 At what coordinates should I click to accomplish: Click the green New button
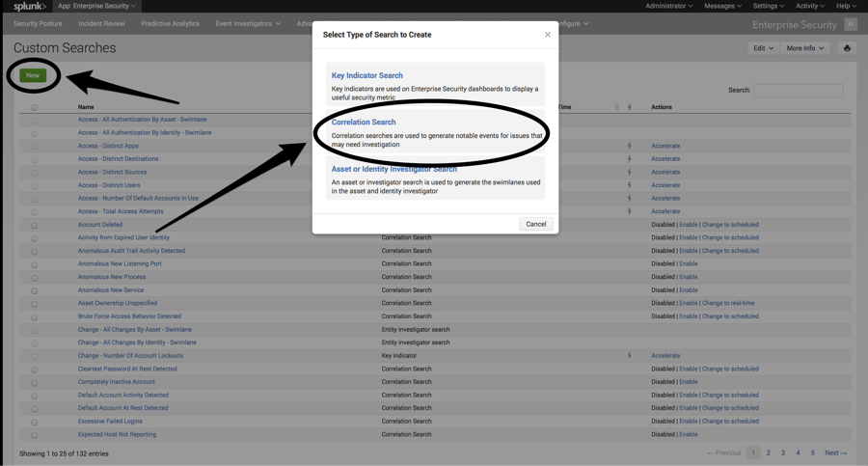point(33,75)
